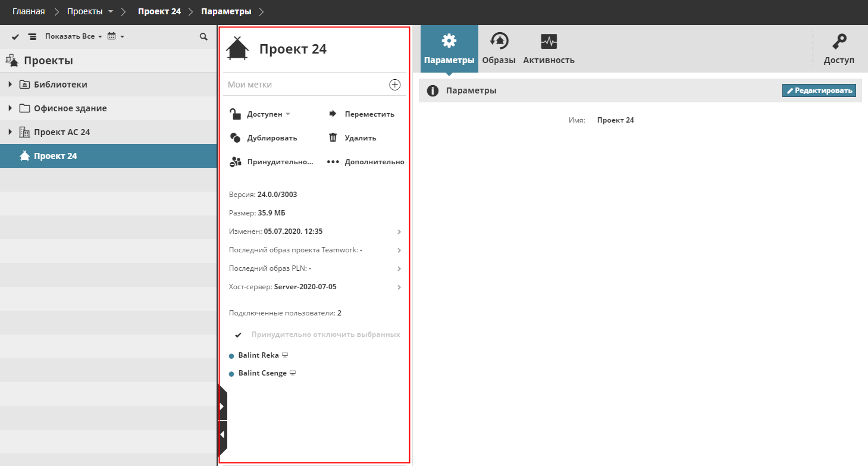Click the left-pointing panel splitter arrow
The width and height of the screenshot is (868, 466).
[x=223, y=435]
